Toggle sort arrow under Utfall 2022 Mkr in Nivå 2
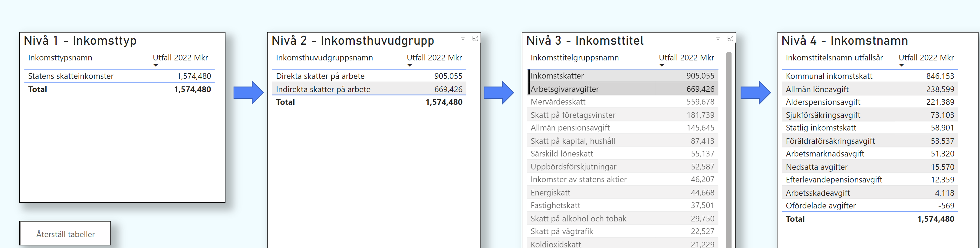Image resolution: width=980 pixels, height=248 pixels. [x=409, y=65]
